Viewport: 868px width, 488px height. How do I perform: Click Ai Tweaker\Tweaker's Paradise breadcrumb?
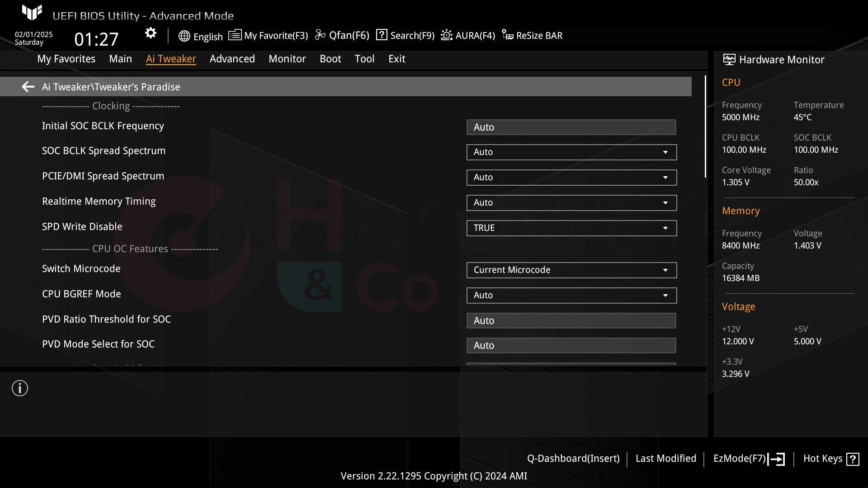[x=111, y=87]
